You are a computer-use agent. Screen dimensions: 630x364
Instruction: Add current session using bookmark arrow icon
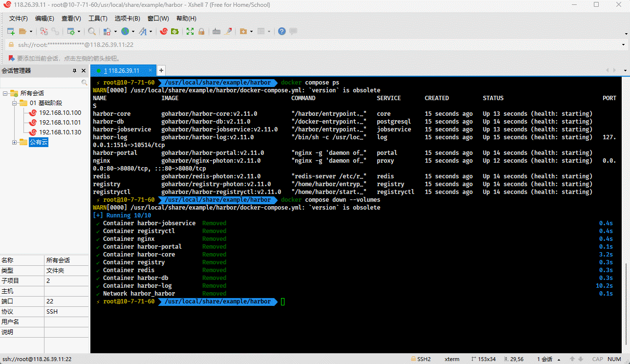pyautogui.click(x=11, y=58)
